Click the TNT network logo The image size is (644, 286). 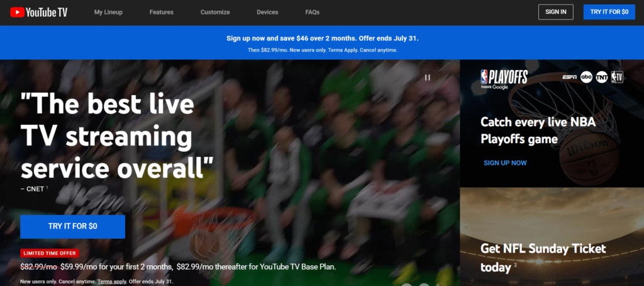pos(602,77)
